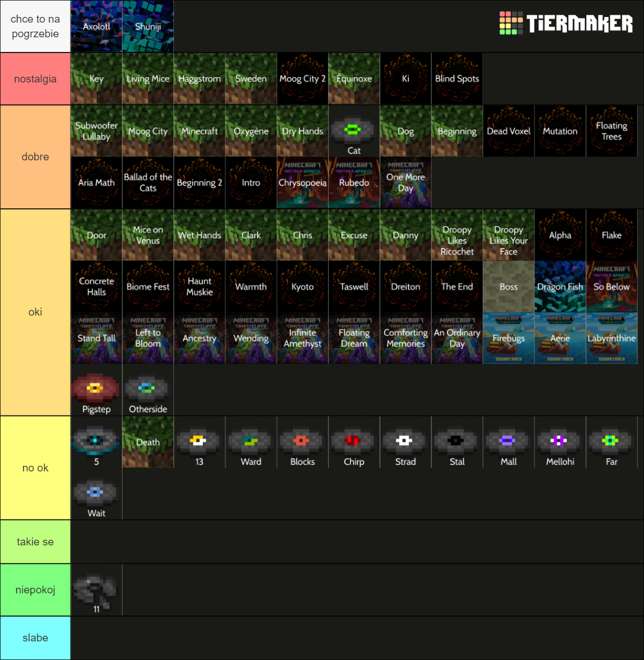Click the Cat disc icon in dobre tier
Viewport: 644px width, 660px height.
pos(354,130)
